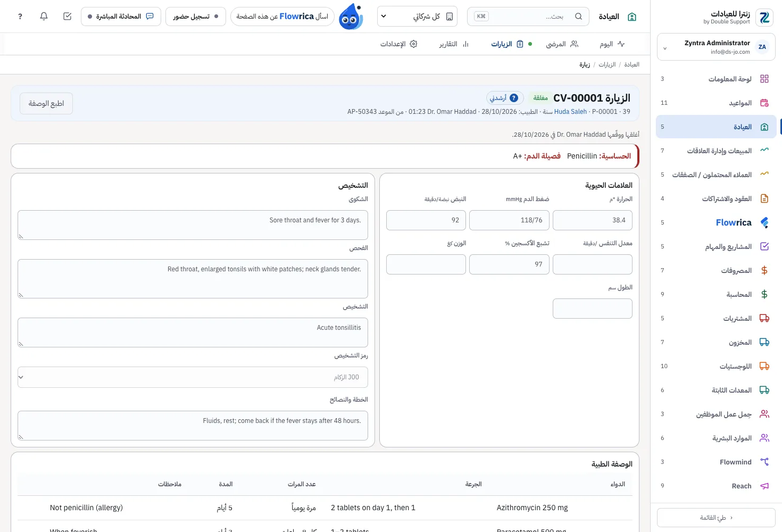Open المشتريات truck icon in sidebar
Screen dimensions: 782x532
(764, 318)
